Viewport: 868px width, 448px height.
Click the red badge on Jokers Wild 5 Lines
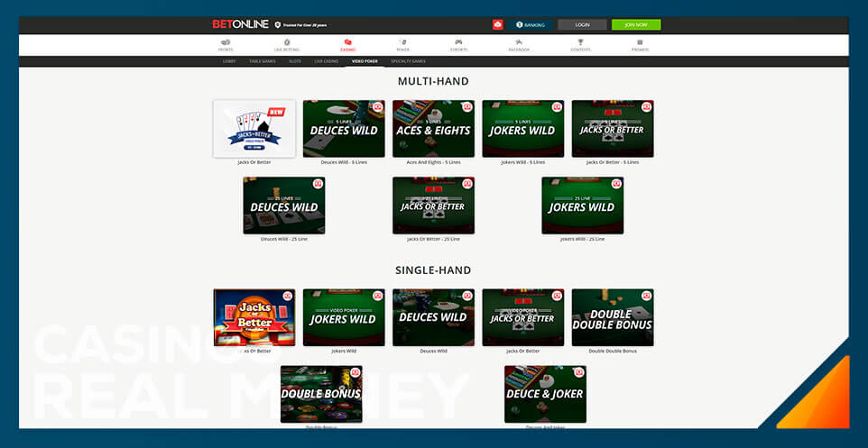pyautogui.click(x=558, y=106)
